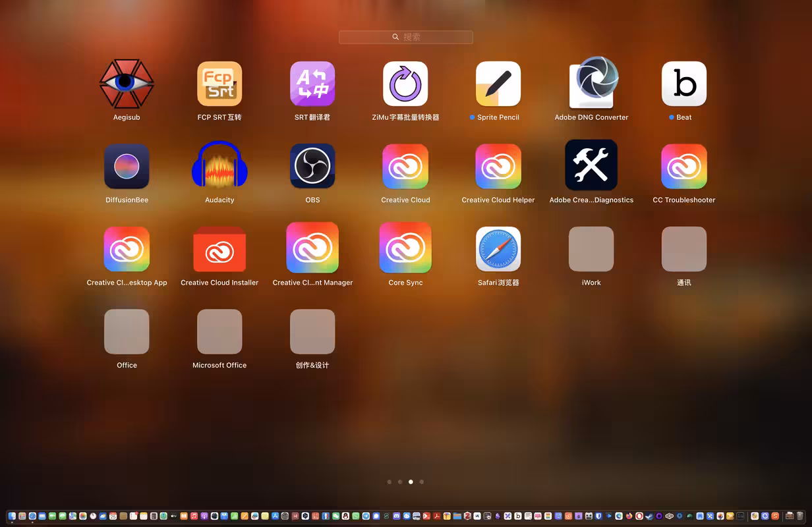Launch DiffusionBee
Screen dimensions: 812x527
[x=127, y=166]
